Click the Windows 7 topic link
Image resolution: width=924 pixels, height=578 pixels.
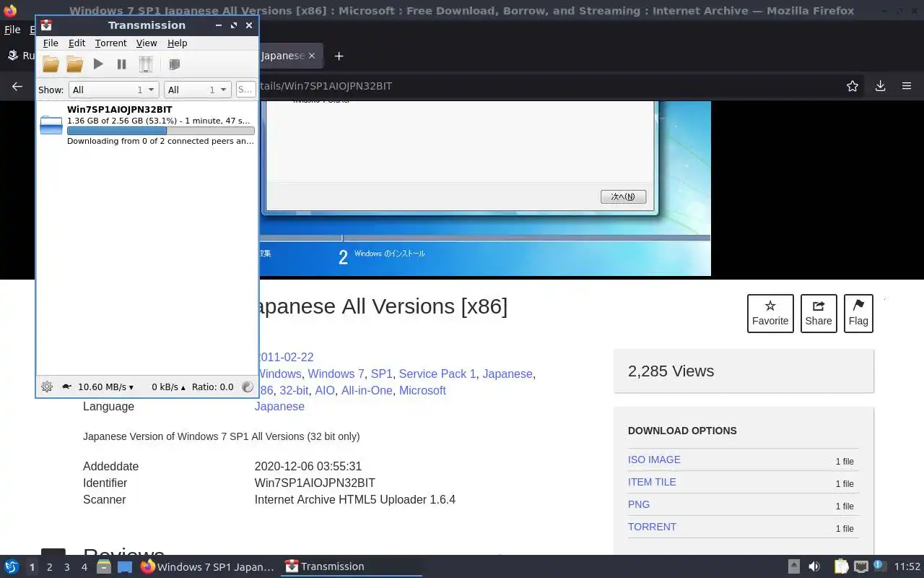[336, 374]
